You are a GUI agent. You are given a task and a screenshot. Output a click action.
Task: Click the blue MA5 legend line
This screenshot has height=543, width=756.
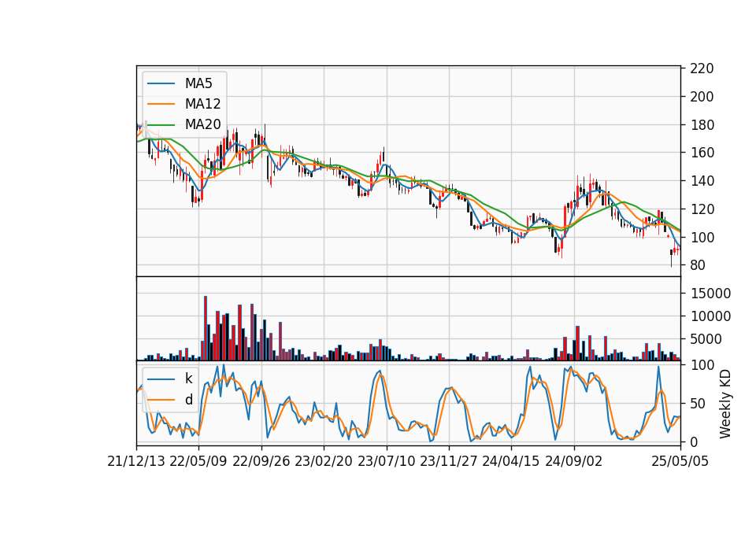pos(161,83)
